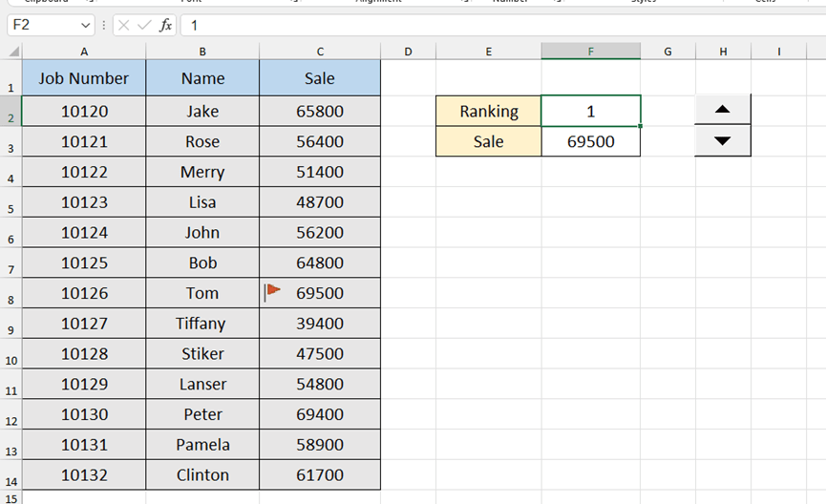
Task: Open the Insert Function fx icon
Action: tap(165, 25)
